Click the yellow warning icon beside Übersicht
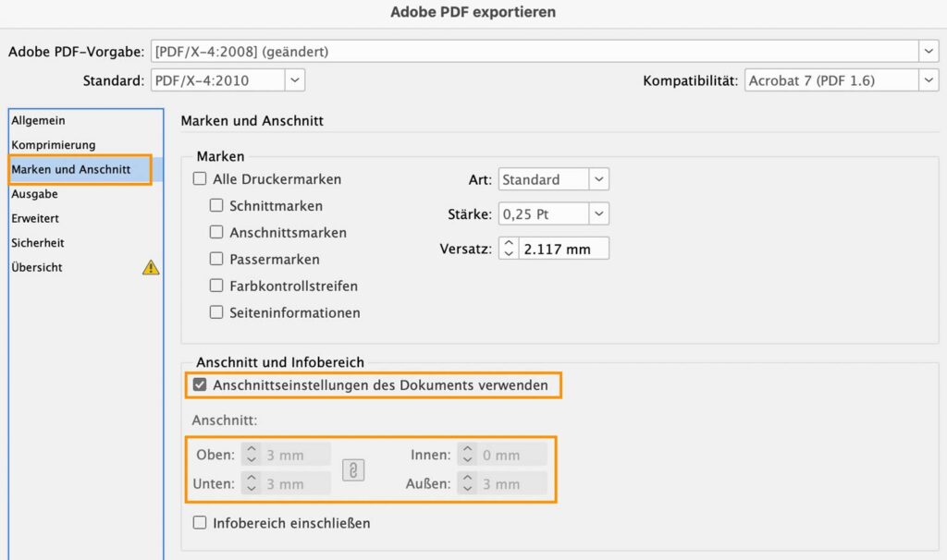 click(151, 268)
